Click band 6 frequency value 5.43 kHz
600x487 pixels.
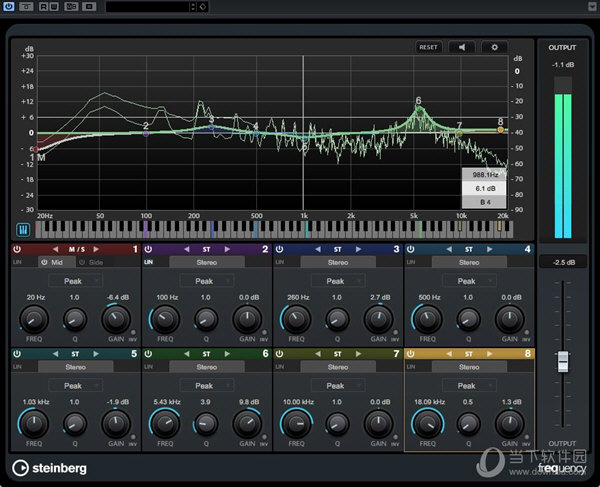coord(167,402)
